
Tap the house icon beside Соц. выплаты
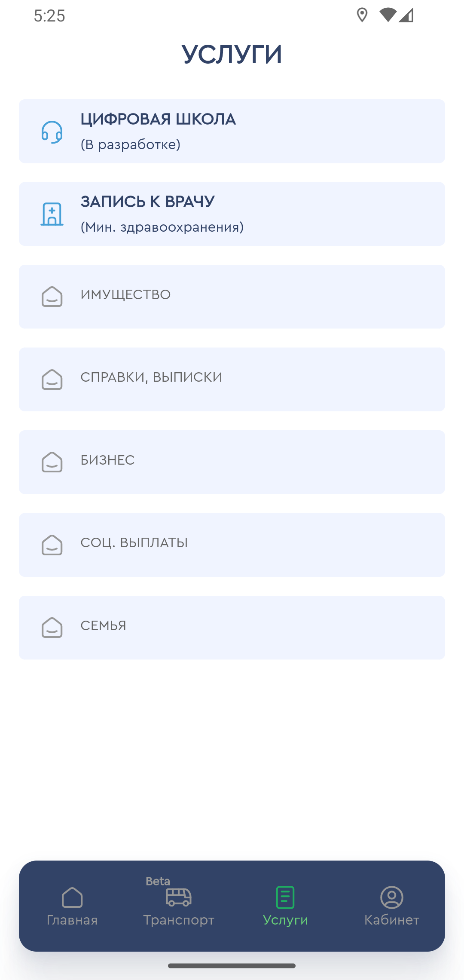pos(52,545)
